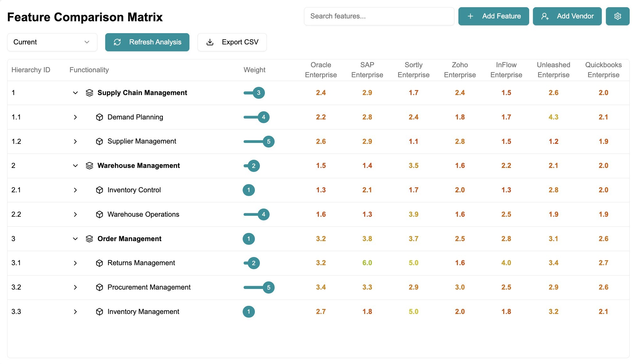Click the Unleashed Enterprise column header

(554, 70)
